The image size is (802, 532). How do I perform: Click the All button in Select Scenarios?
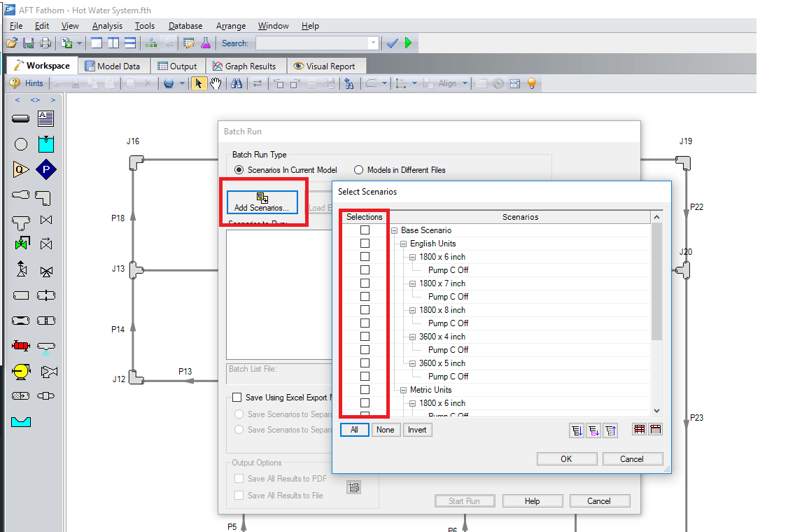pyautogui.click(x=354, y=430)
